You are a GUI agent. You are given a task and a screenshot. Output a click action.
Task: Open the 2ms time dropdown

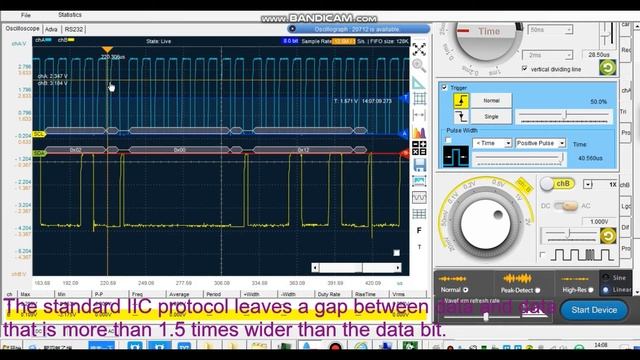pos(548,55)
